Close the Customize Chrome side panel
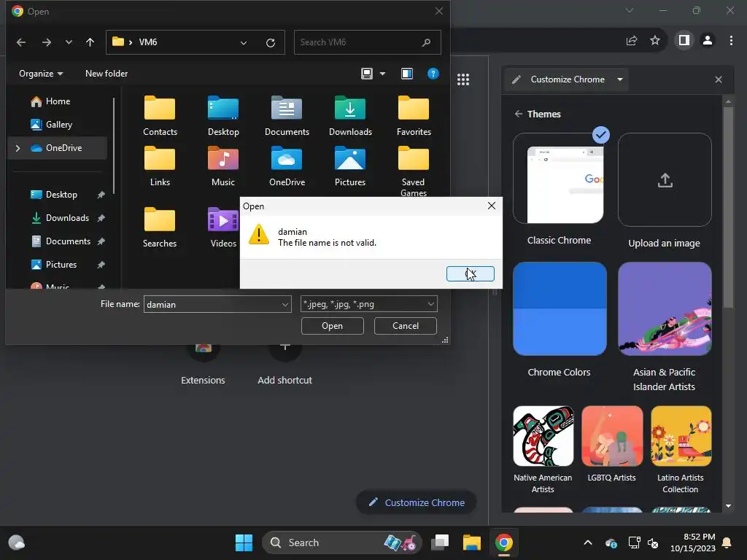The width and height of the screenshot is (747, 560). click(x=719, y=79)
